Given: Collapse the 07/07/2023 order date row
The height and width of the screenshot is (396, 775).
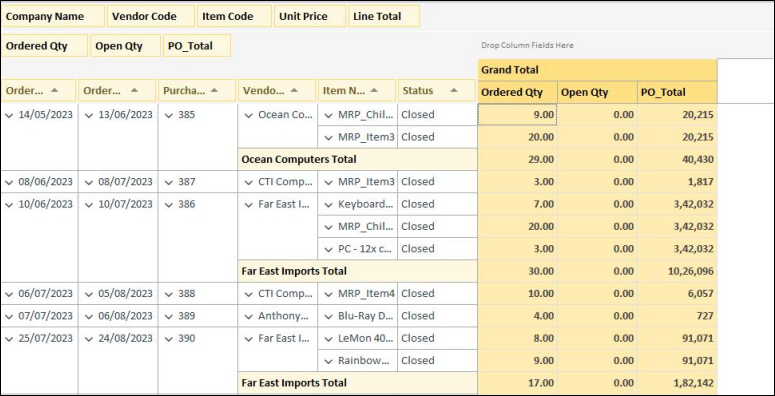Looking at the screenshot, I should click(9, 316).
